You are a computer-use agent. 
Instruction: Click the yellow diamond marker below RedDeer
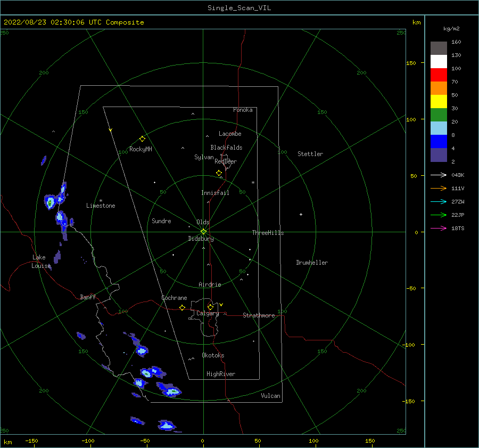219,173
